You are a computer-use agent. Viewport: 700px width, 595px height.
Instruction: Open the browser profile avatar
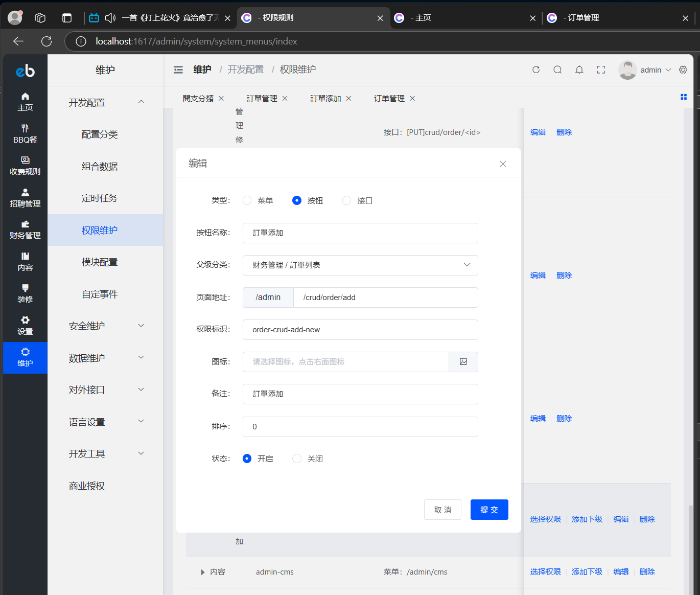[15, 18]
